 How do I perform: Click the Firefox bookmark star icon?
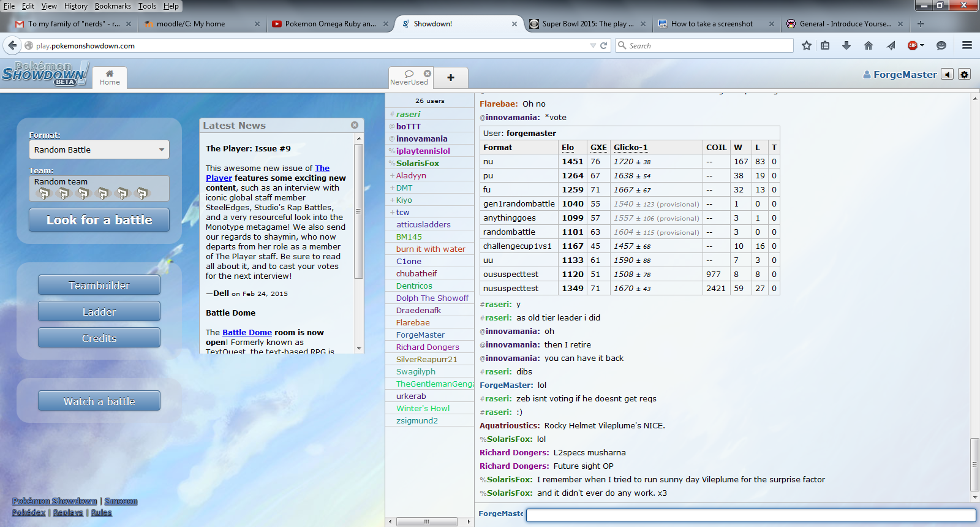point(807,45)
